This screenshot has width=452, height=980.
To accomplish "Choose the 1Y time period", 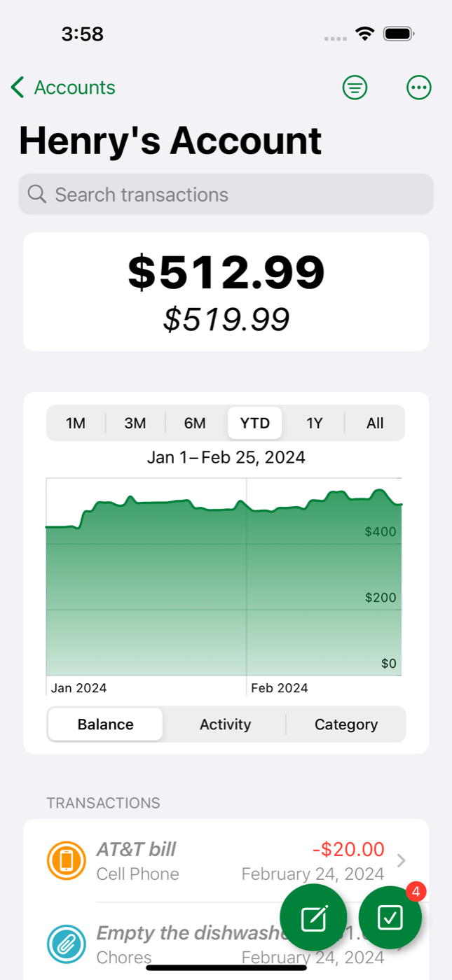I will point(315,423).
